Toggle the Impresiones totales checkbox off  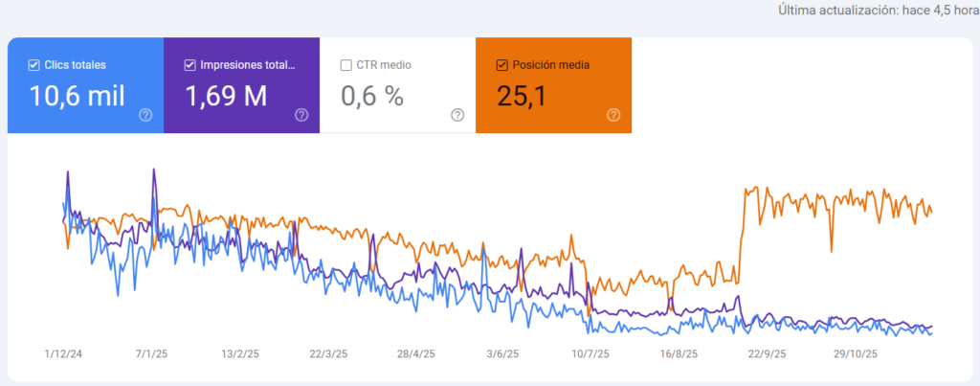[x=189, y=65]
